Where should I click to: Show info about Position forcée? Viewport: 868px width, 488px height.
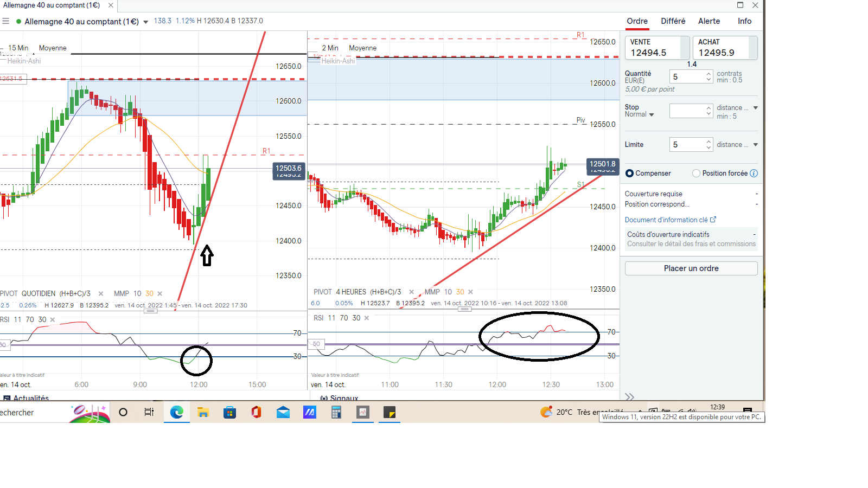click(754, 174)
